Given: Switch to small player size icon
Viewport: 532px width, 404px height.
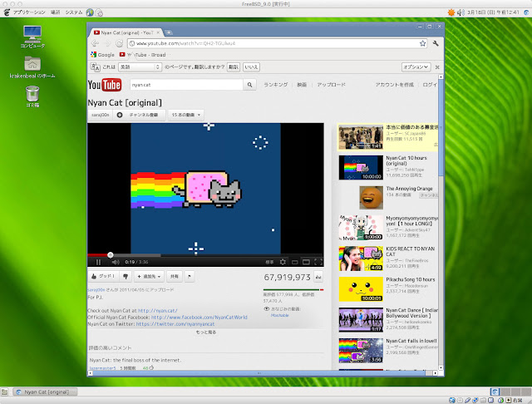Looking at the screenshot, I should [x=294, y=262].
